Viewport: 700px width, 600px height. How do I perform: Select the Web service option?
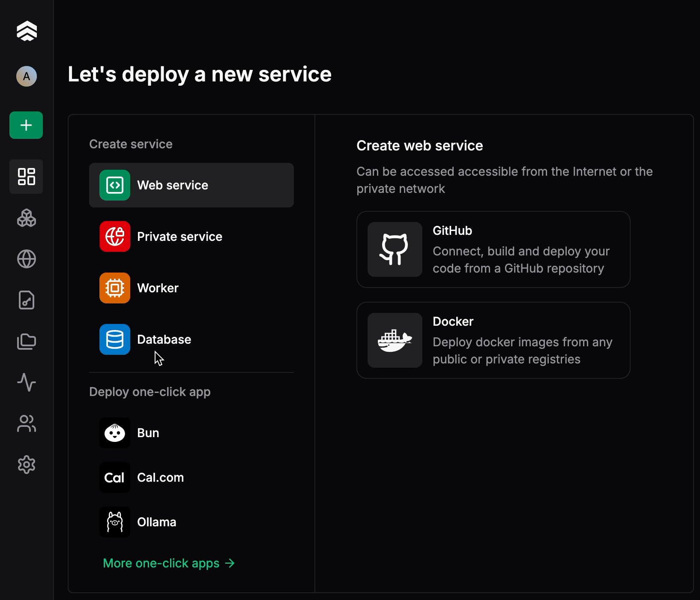click(191, 185)
